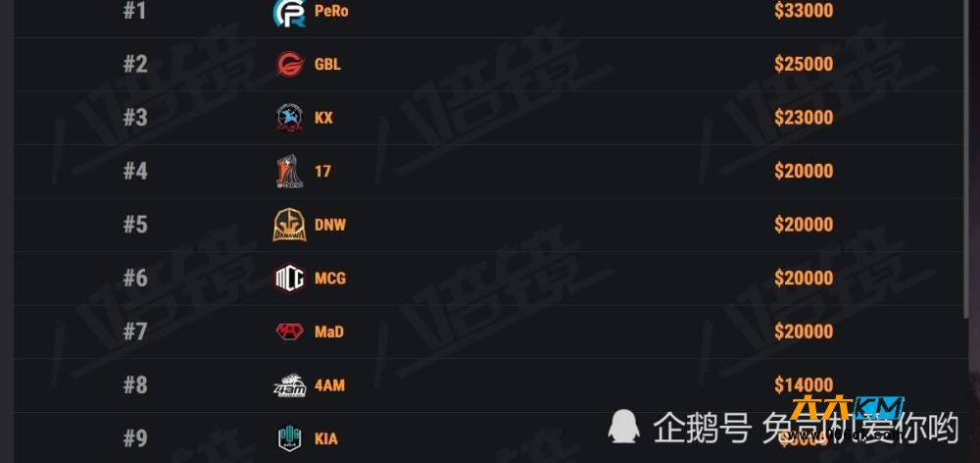Open the GBL team name link

point(327,64)
